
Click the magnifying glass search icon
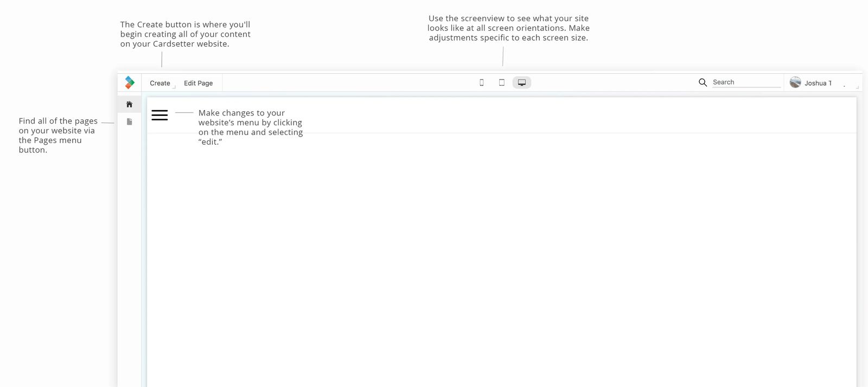pyautogui.click(x=703, y=82)
